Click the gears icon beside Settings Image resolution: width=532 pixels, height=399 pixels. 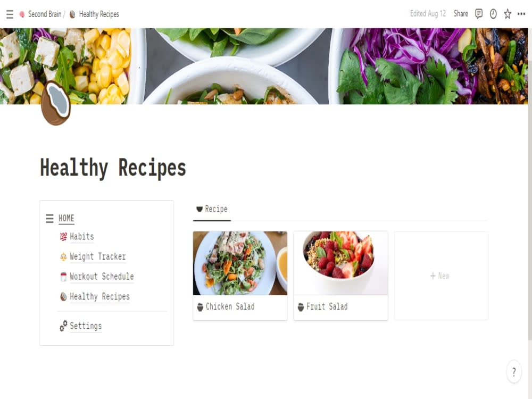pos(63,326)
